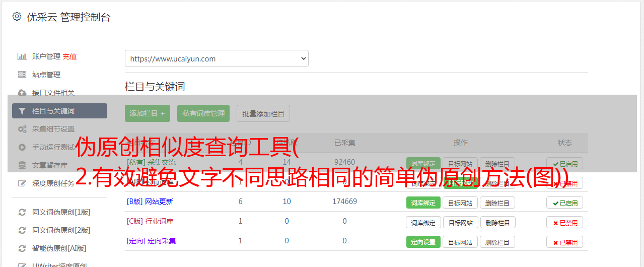
Task: Click 目标网站 in the 行业词库 row
Action: click(x=460, y=222)
